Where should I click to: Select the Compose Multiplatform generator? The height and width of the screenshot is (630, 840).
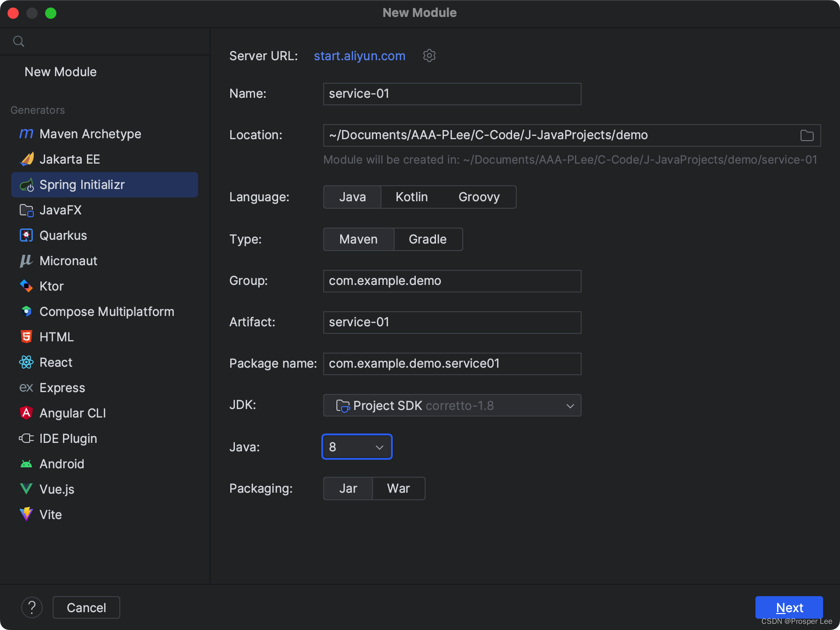point(104,312)
